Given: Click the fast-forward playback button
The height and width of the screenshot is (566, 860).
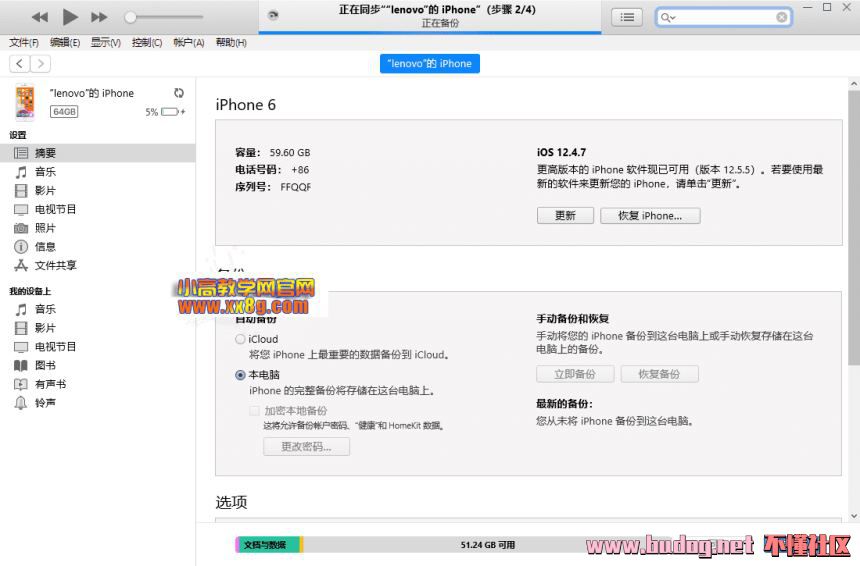Looking at the screenshot, I should point(99,17).
